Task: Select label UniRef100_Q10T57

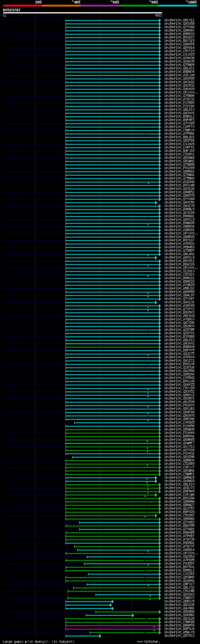Action: [x=179, y=509]
